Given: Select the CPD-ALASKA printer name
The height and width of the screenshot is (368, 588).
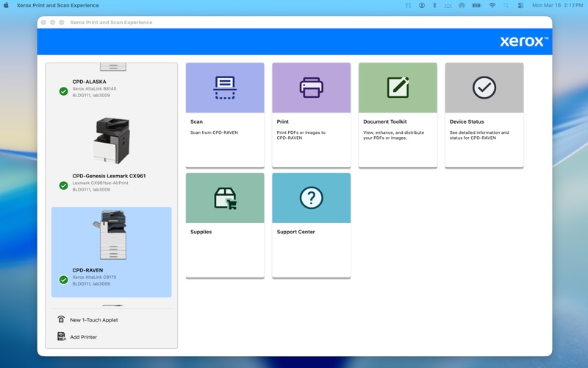Looking at the screenshot, I should [x=89, y=82].
